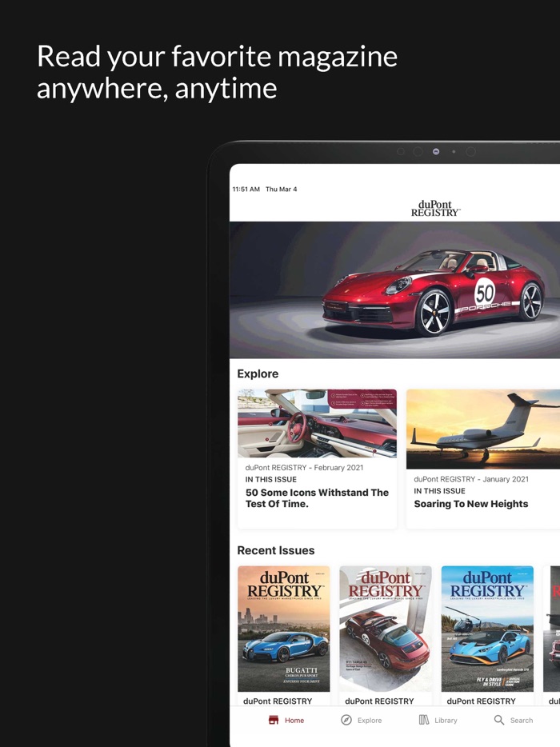Tap the "Recent Issues" section heading

pos(276,550)
